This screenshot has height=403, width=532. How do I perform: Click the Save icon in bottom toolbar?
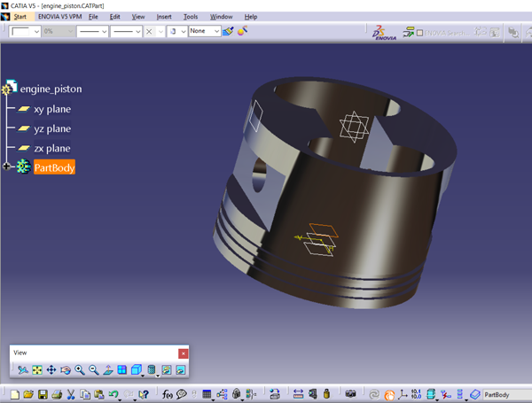41,394
